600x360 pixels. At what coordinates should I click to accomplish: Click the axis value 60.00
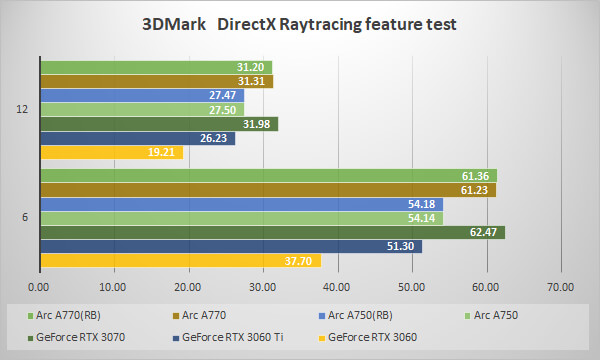pyautogui.click(x=486, y=287)
